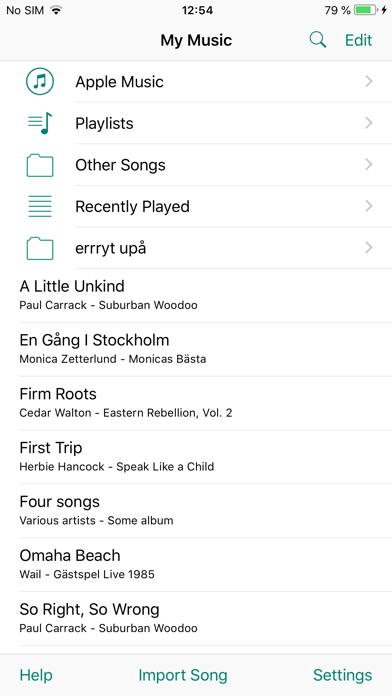Image resolution: width=392 pixels, height=696 pixels.
Task: Tap the battery indicator in the status bar
Action: pos(366,10)
